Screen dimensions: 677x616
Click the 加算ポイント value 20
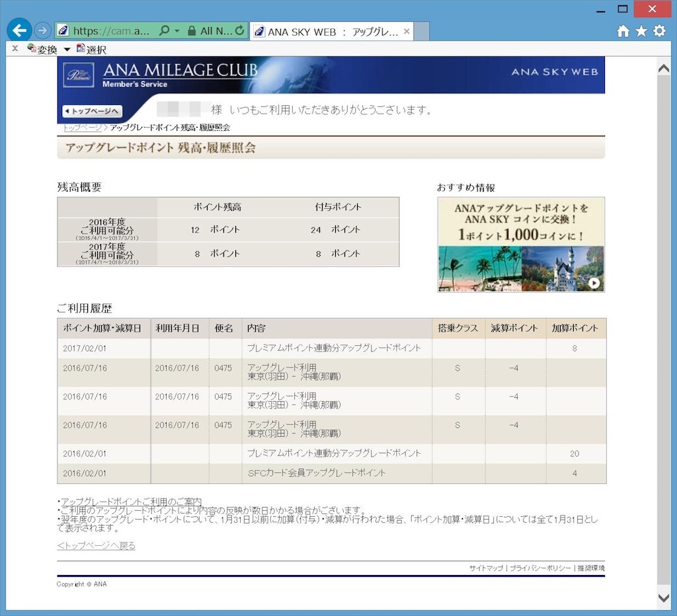[x=575, y=453]
